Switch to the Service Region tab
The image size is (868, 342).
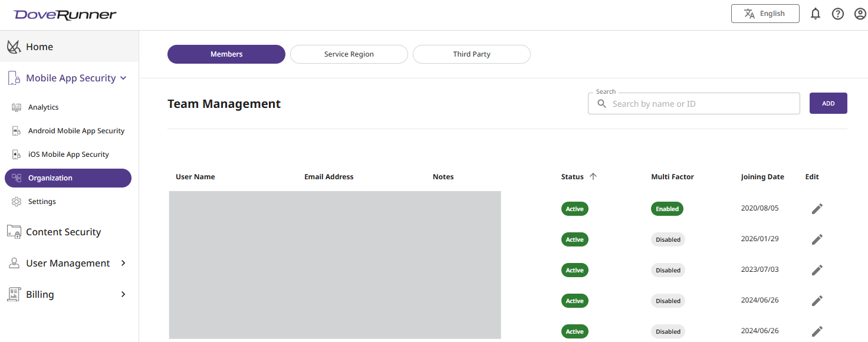coord(348,54)
